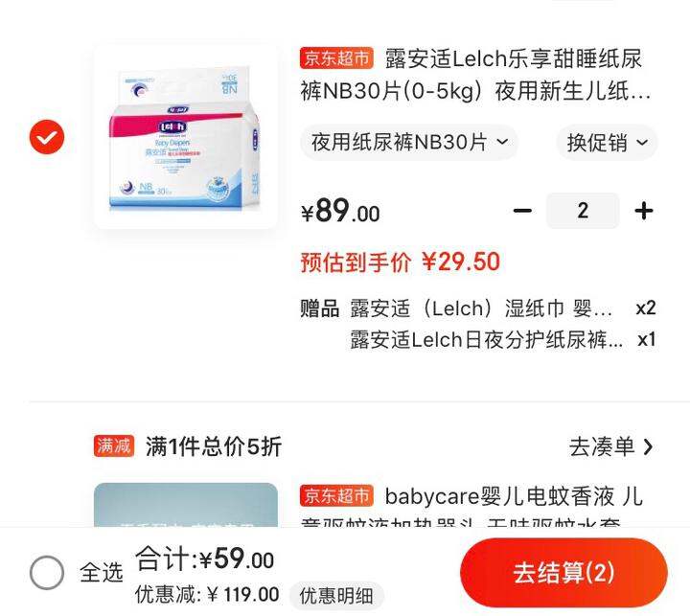The image size is (690, 616).
Task: Open the 夜用纸尿裤NB30片 variant dropdown
Action: tap(409, 142)
